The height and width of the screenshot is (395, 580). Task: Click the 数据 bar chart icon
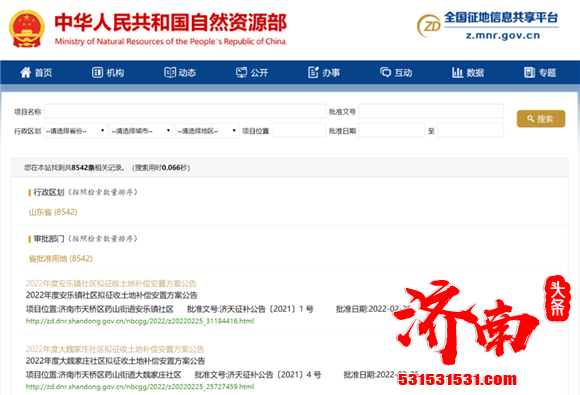pyautogui.click(x=457, y=72)
